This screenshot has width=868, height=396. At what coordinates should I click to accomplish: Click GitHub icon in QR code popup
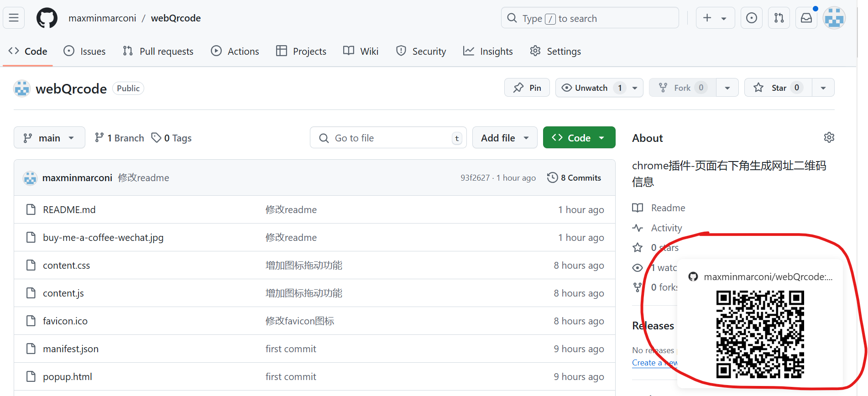click(693, 276)
